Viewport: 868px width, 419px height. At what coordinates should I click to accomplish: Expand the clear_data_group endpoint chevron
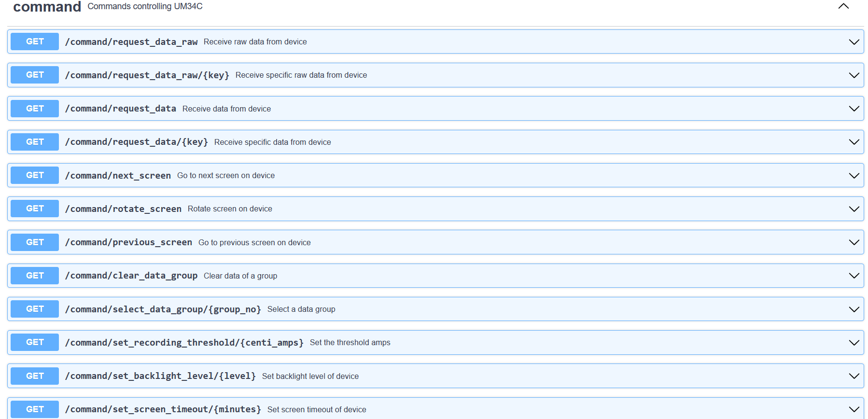click(854, 276)
